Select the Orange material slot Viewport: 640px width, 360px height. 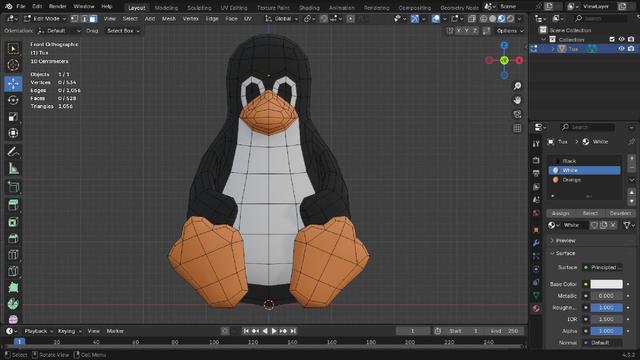point(584,180)
